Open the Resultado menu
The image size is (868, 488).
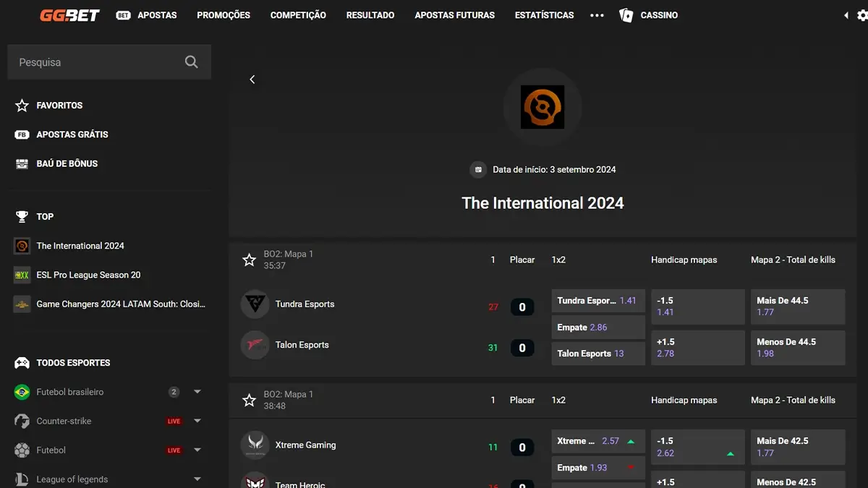point(370,15)
